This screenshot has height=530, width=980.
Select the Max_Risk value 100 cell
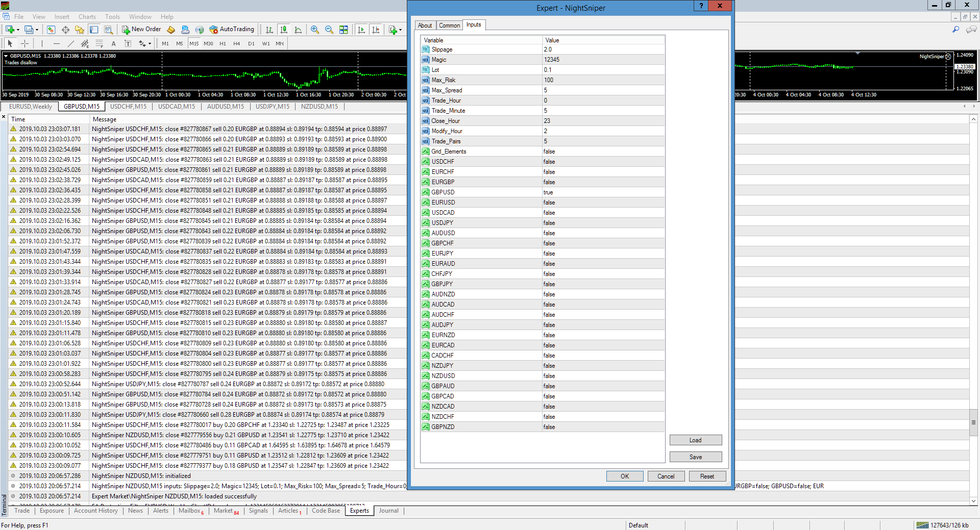[x=603, y=80]
